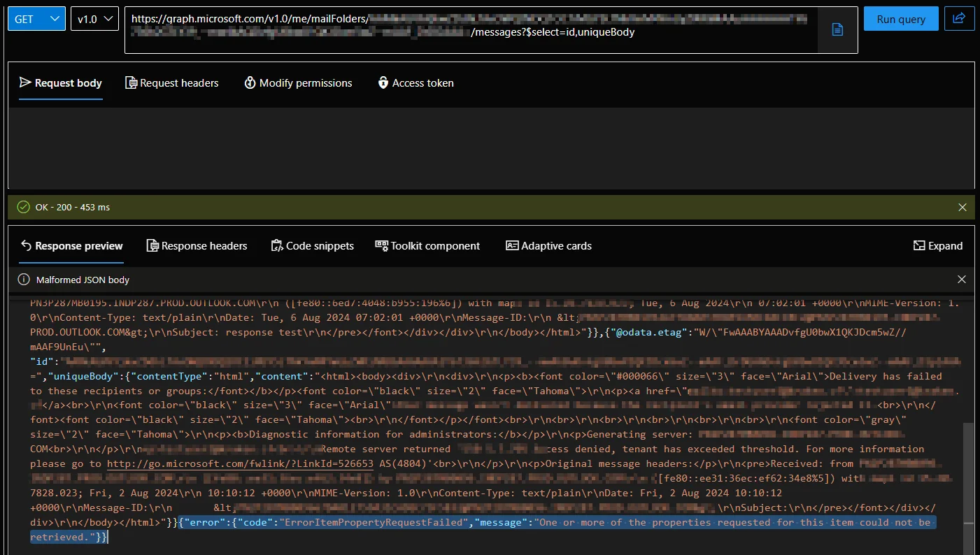Switch to the Response headers tab

click(x=197, y=246)
